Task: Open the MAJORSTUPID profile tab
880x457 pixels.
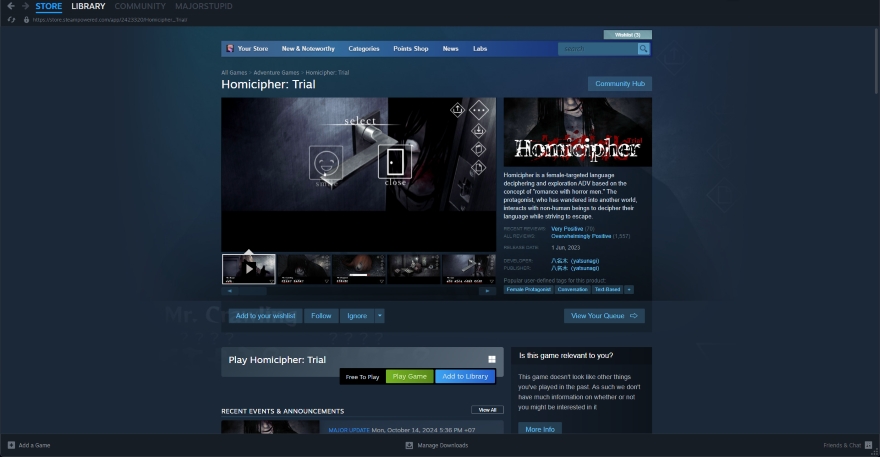Action: (204, 6)
